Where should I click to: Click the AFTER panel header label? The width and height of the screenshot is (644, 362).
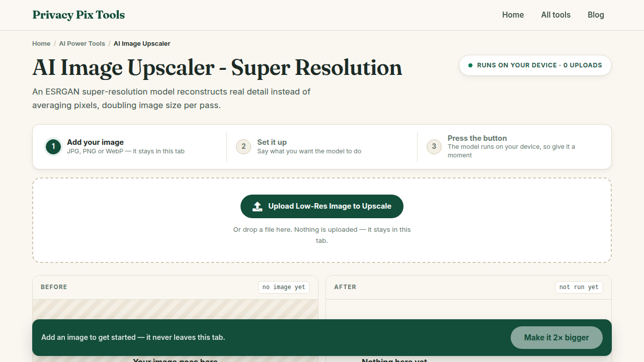tap(345, 287)
